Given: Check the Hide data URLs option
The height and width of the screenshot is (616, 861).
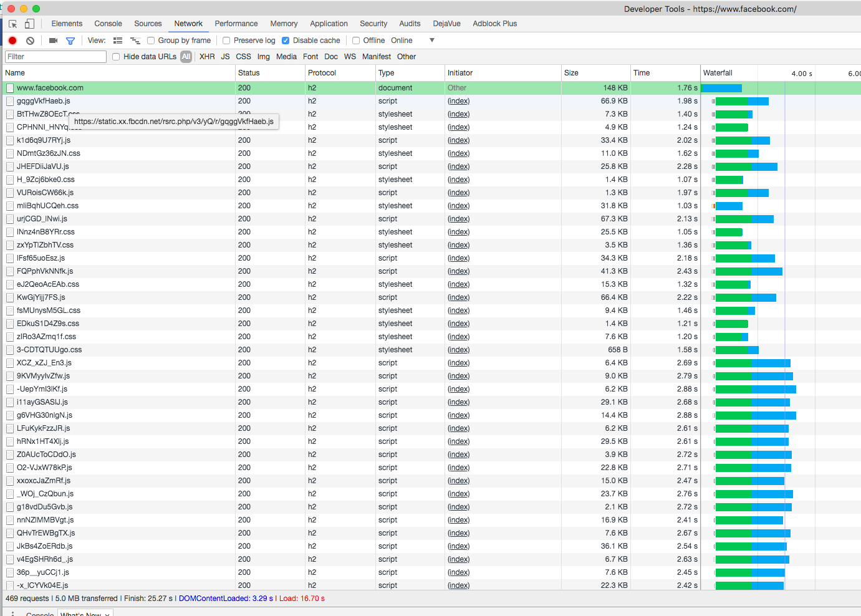Looking at the screenshot, I should 116,57.
